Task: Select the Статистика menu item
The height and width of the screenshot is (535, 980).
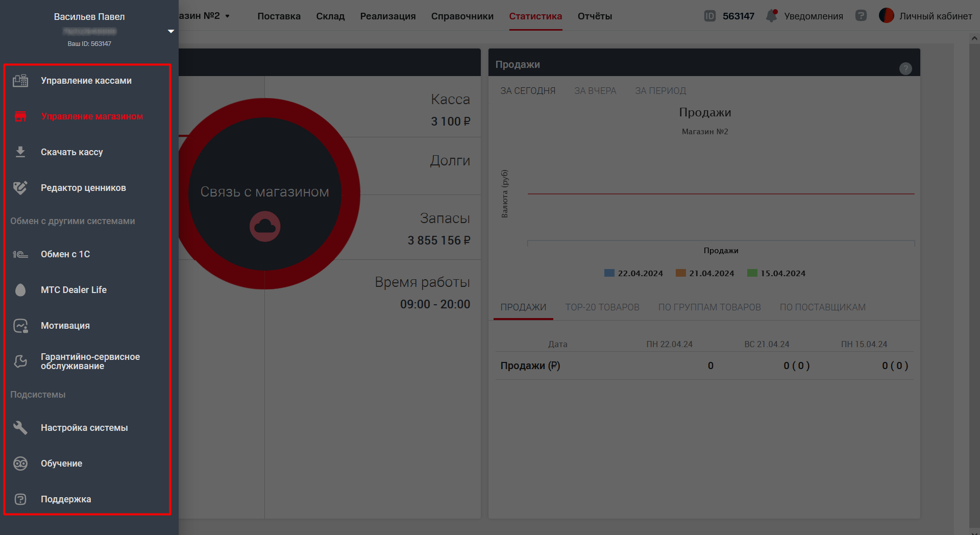Action: coord(535,16)
